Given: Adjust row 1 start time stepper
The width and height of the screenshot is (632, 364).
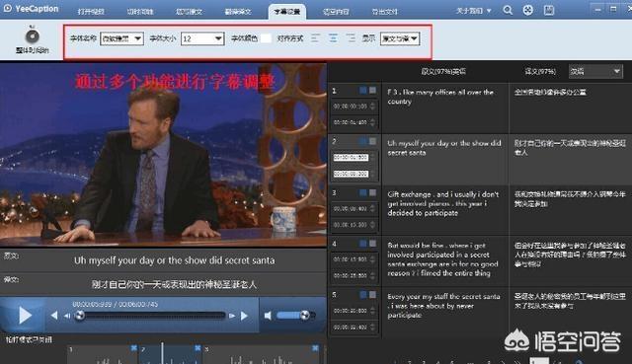Looking at the screenshot, I should [x=372, y=106].
